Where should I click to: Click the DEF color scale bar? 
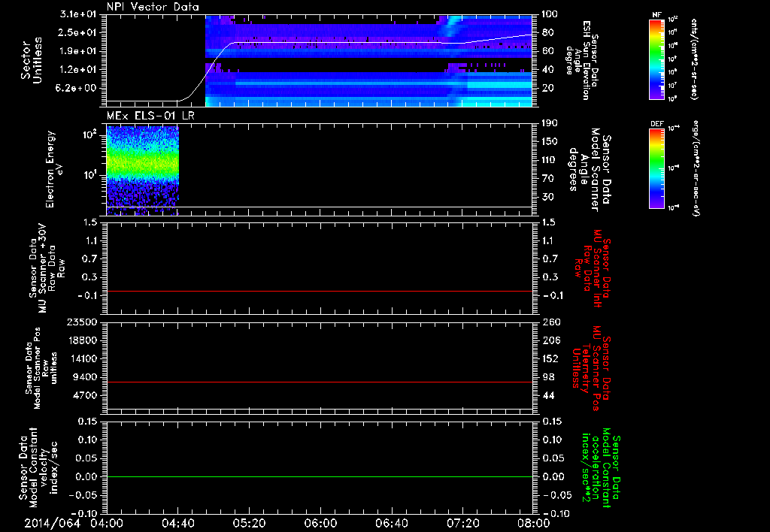pos(657,168)
